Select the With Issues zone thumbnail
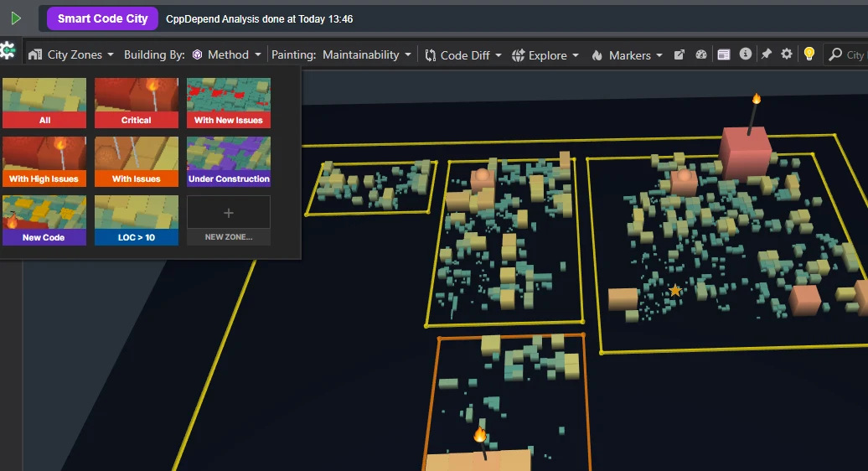 (137, 162)
